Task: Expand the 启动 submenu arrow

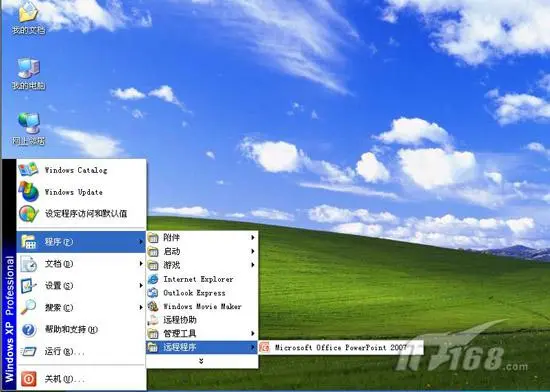Action: (253, 251)
